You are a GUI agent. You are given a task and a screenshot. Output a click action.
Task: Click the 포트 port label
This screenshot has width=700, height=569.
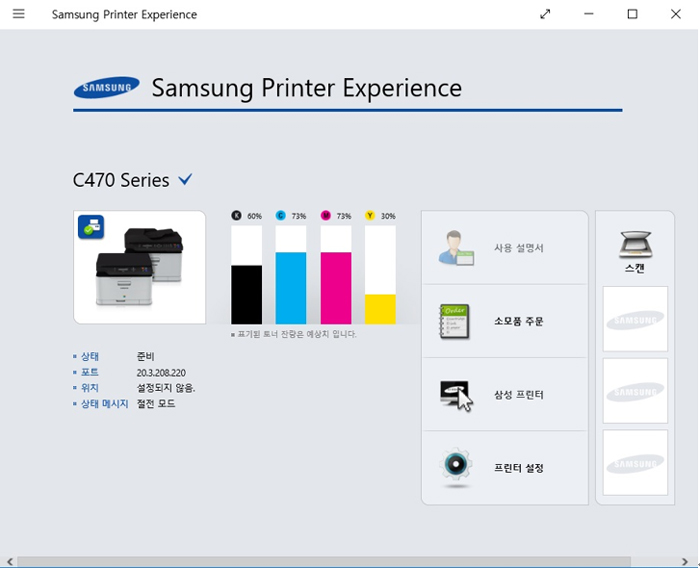coord(90,372)
